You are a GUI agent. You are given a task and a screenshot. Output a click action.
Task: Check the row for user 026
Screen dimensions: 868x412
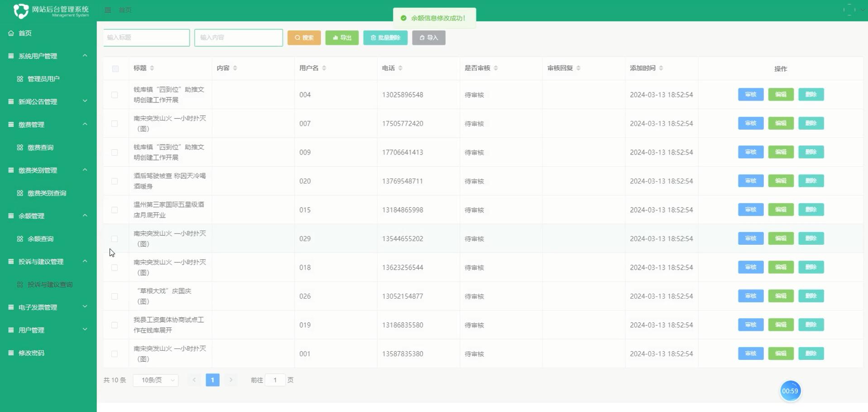pos(115,296)
